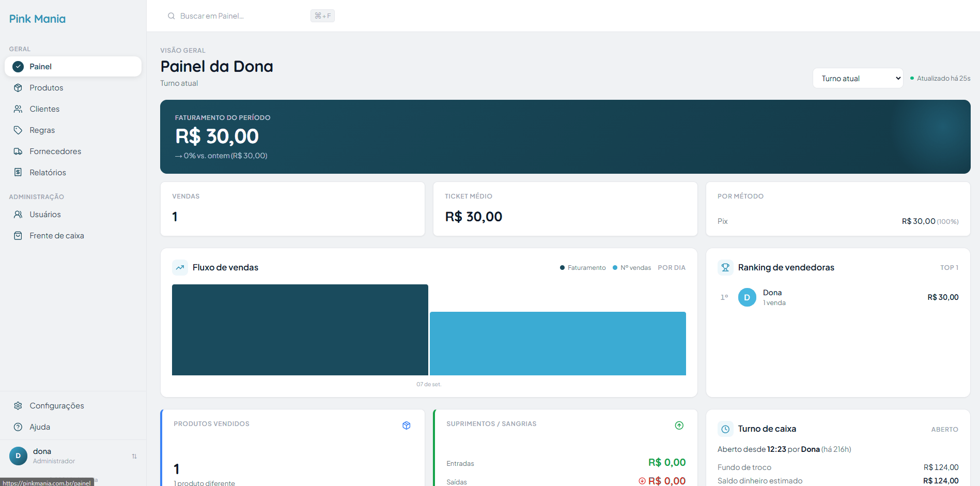The width and height of the screenshot is (980, 486).
Task: Click the Produtos Vendidos cube icon
Action: (407, 425)
